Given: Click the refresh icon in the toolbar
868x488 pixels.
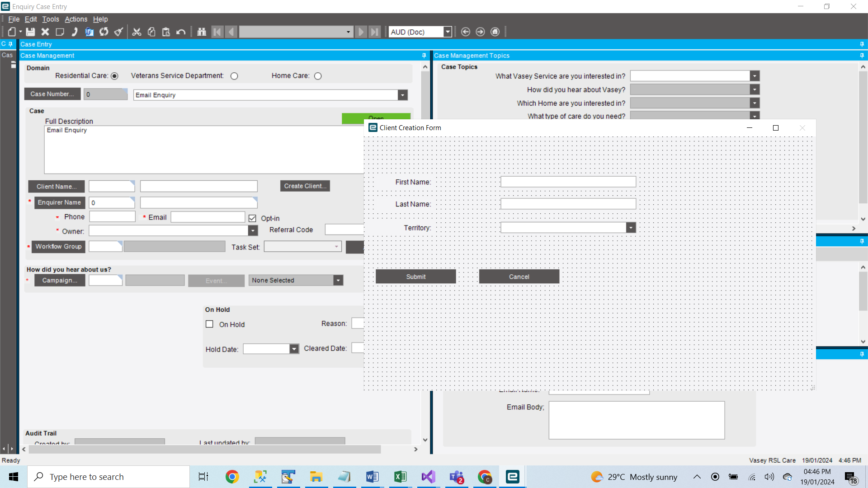Looking at the screenshot, I should (104, 32).
